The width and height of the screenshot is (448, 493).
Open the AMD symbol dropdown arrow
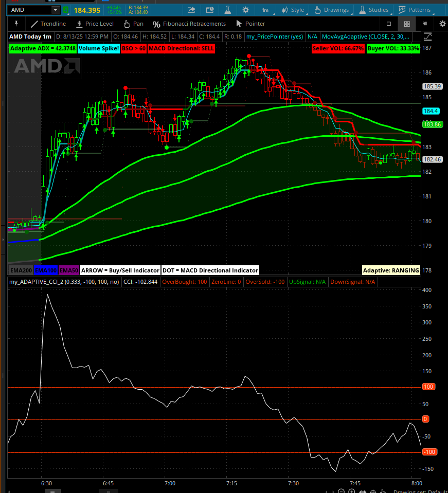tap(55, 10)
